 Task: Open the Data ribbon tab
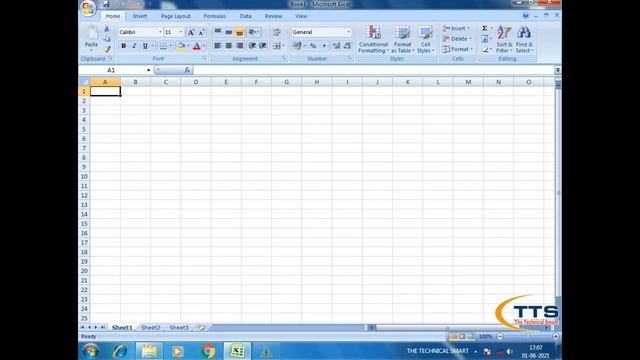pos(245,16)
